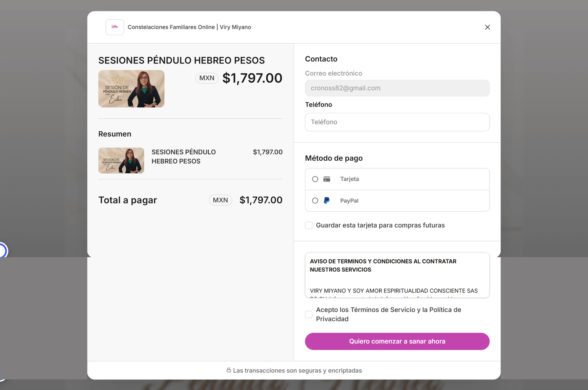588x390 pixels.
Task: Click the blue circle widget at left edge
Action: pyautogui.click(x=2, y=251)
